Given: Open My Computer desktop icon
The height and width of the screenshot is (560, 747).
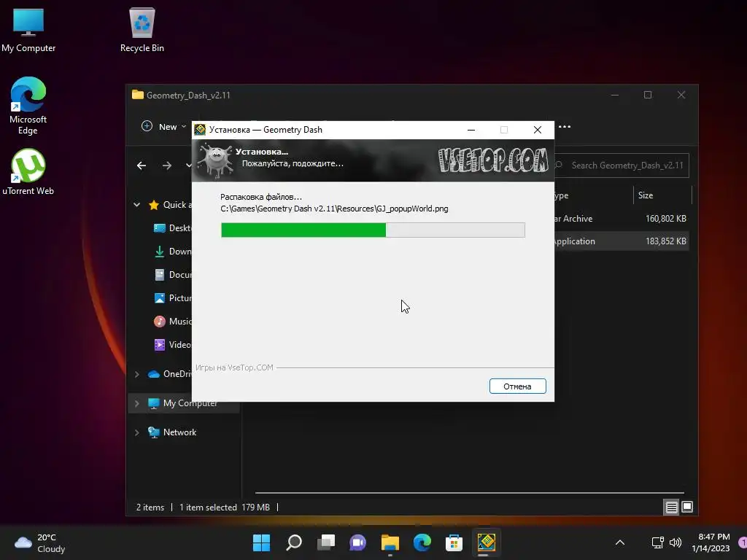Looking at the screenshot, I should pos(28,29).
